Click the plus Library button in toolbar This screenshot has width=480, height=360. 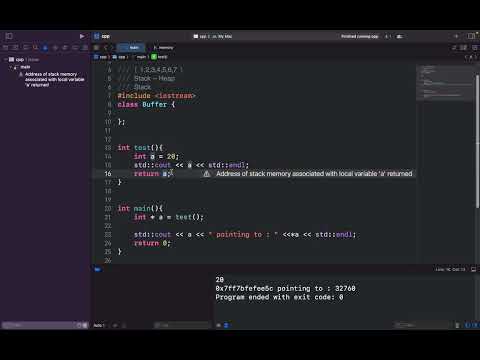coord(456,36)
